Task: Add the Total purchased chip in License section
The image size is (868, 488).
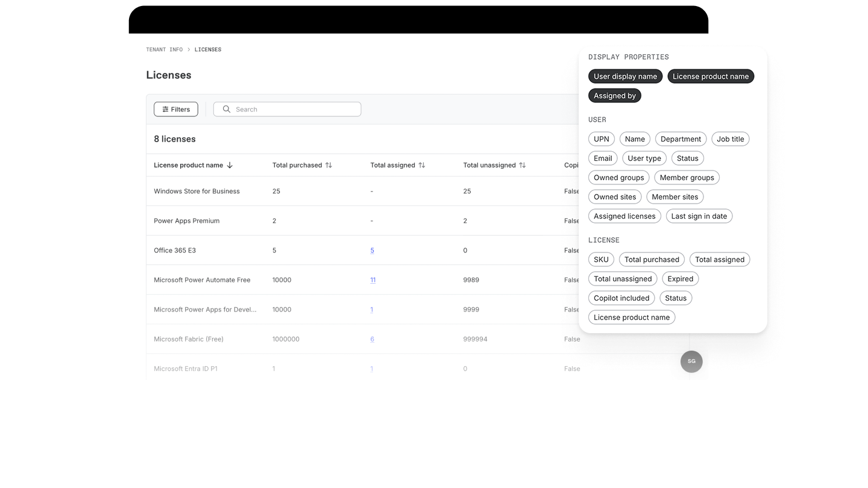Action: [x=652, y=260]
